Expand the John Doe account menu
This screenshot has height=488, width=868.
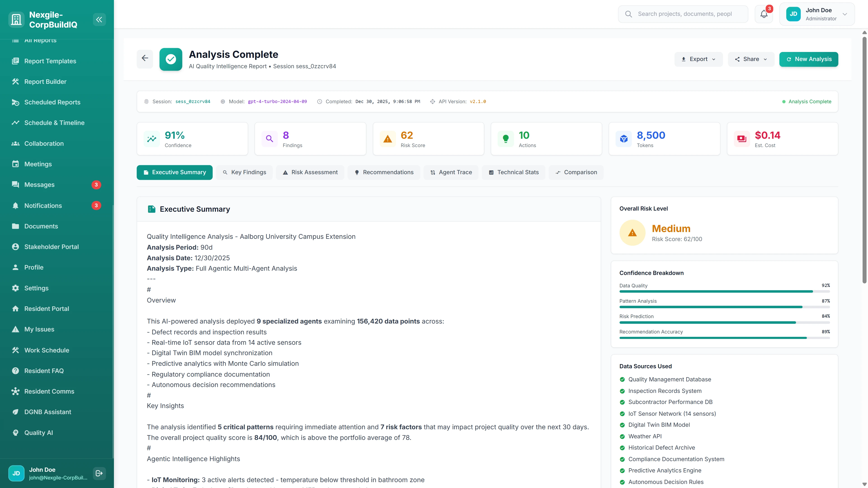point(845,14)
